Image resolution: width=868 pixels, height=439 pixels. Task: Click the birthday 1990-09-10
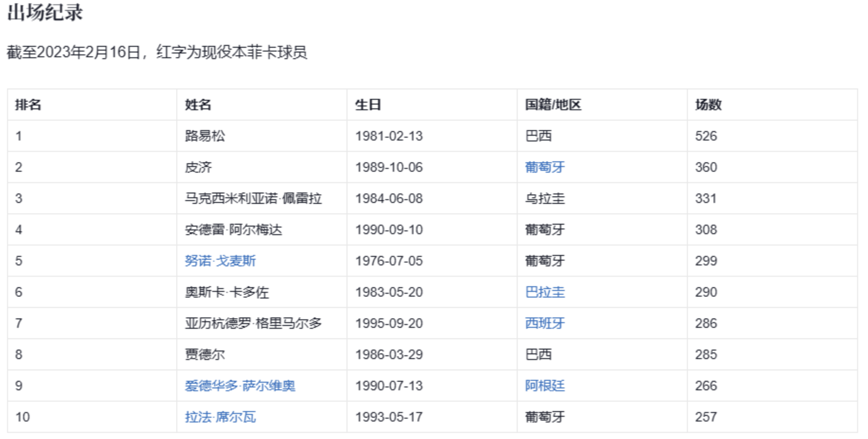coord(389,229)
